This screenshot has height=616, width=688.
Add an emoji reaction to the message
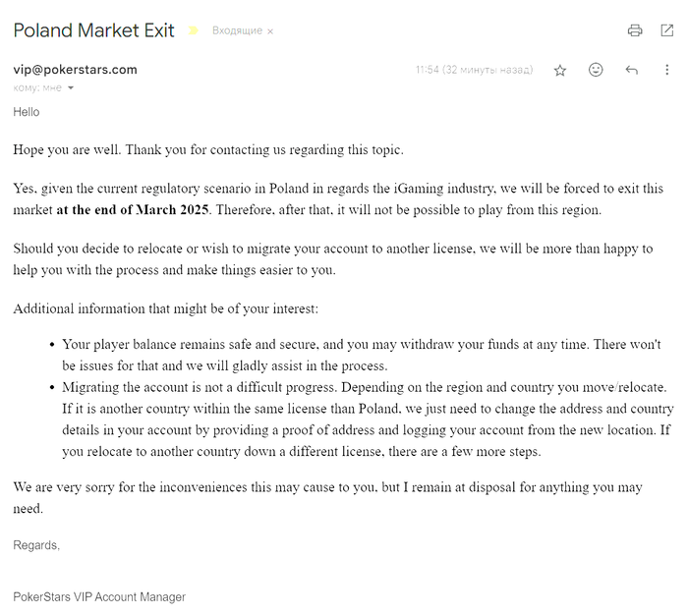596,71
